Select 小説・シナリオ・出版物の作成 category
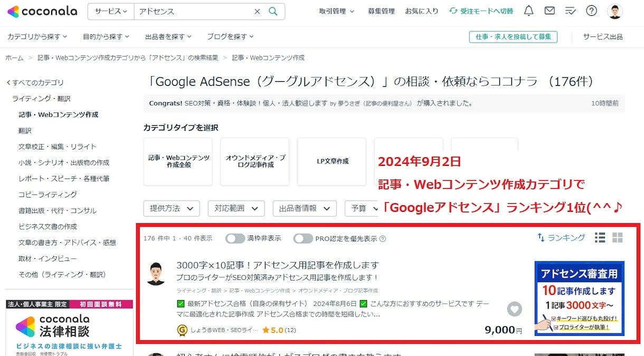Image resolution: width=644 pixels, height=356 pixels. point(64,163)
